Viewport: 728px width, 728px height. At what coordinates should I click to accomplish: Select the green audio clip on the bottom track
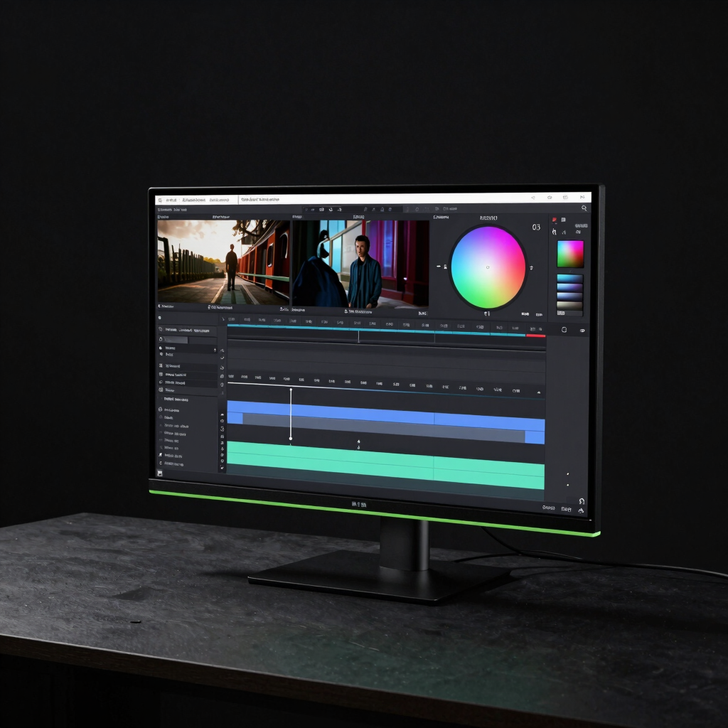pos(386,465)
